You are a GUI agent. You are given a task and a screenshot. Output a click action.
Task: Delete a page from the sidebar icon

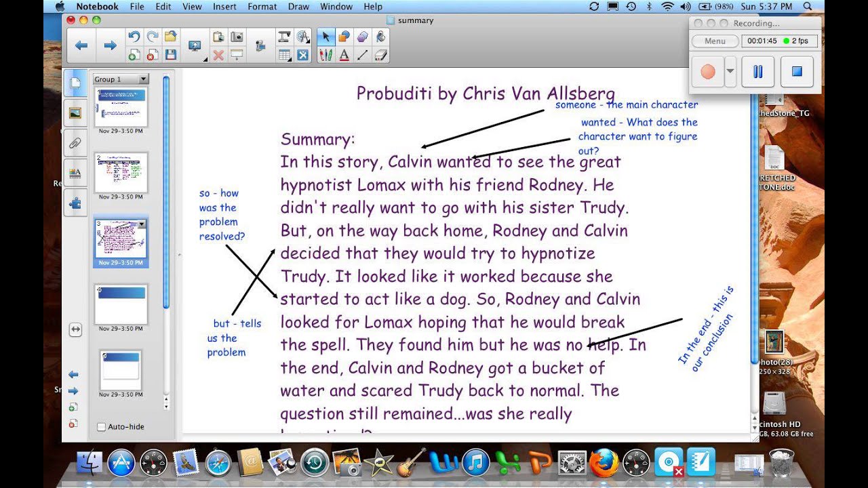[73, 424]
